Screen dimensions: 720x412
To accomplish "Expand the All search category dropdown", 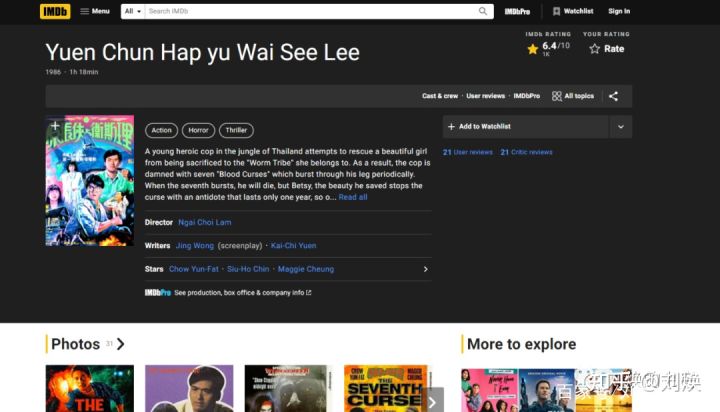I will click(133, 11).
